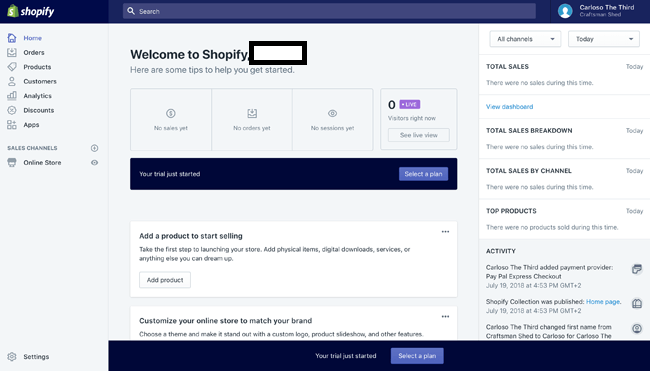Go to Home in the sidebar
650x371 pixels.
(33, 38)
